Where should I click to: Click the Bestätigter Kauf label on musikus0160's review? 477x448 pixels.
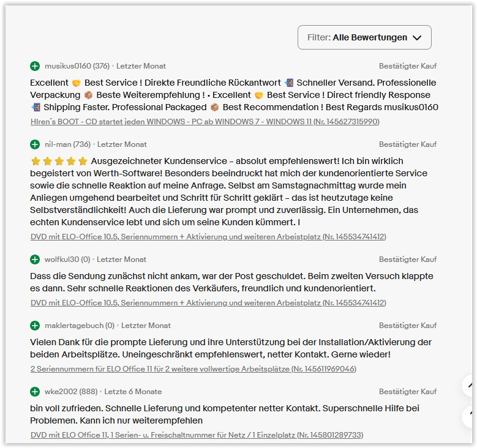point(408,66)
